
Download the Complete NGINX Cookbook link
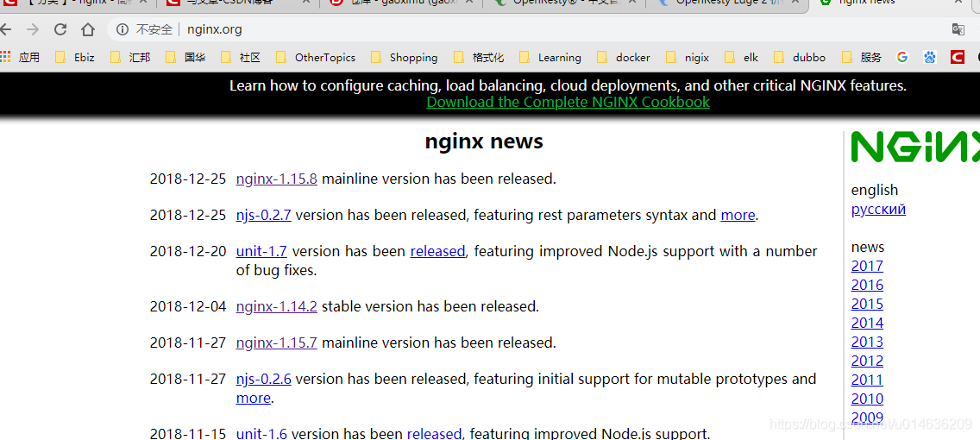click(x=569, y=102)
